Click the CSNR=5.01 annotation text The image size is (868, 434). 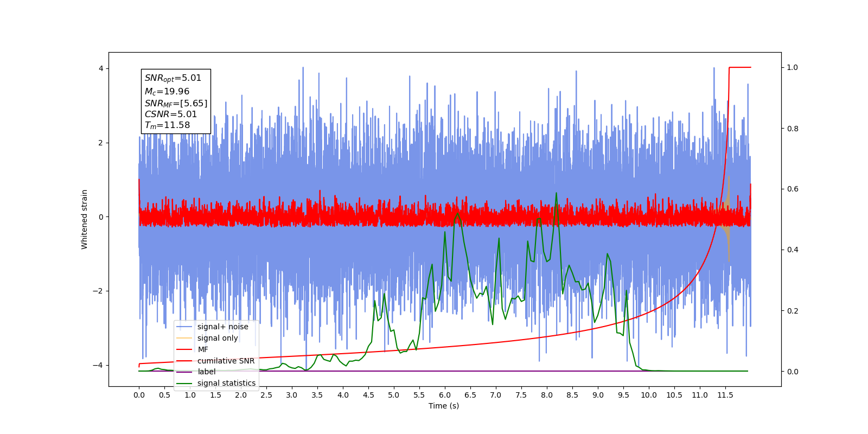point(170,114)
